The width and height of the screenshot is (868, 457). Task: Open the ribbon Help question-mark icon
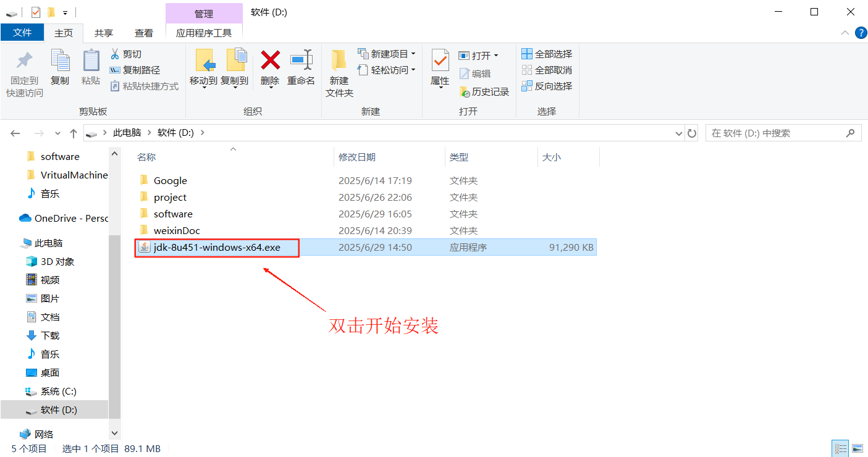[861, 33]
